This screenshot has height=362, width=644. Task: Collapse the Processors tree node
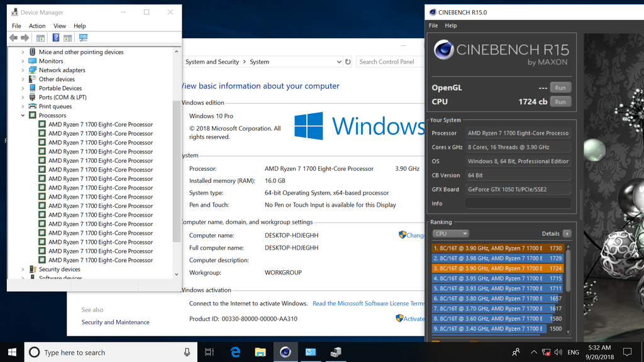tap(23, 116)
